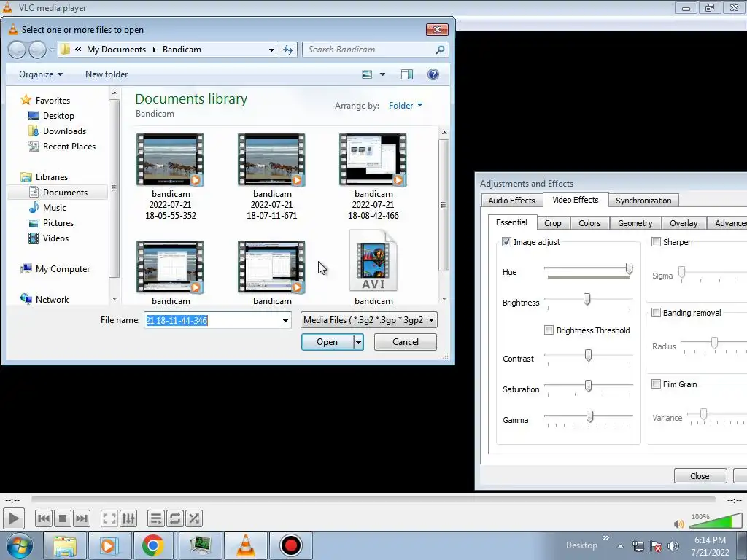
Task: Click the change view icon
Action: pyautogui.click(x=367, y=74)
